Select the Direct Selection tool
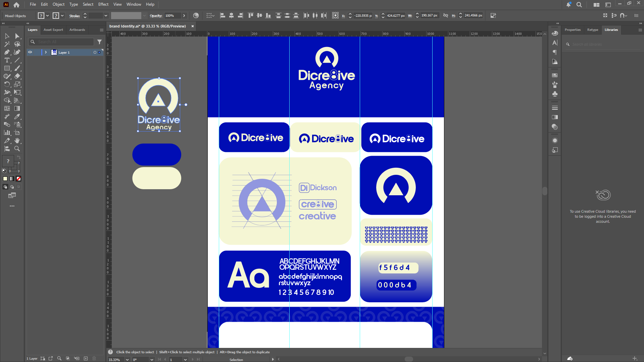Image resolution: width=644 pixels, height=362 pixels. (x=17, y=36)
